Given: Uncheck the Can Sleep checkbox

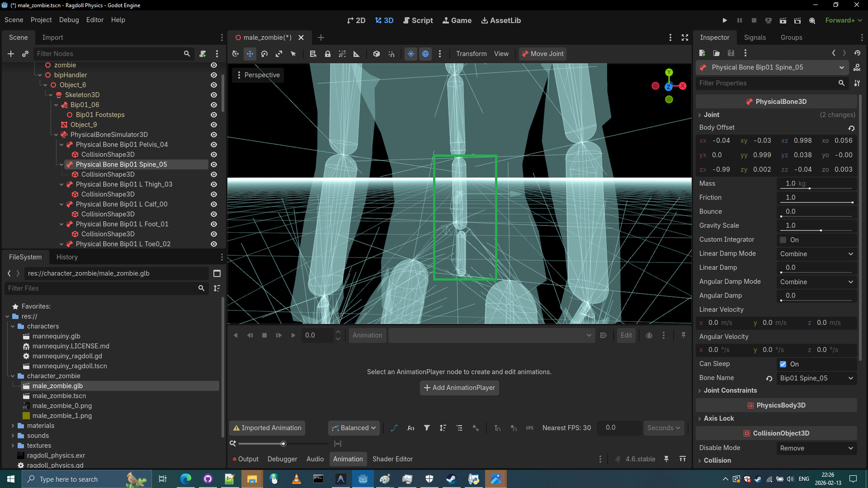Looking at the screenshot, I should click(783, 364).
